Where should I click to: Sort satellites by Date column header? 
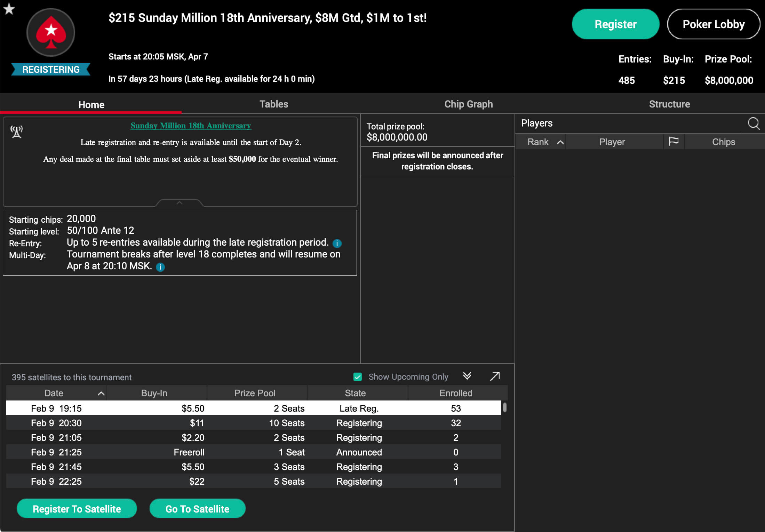click(54, 393)
